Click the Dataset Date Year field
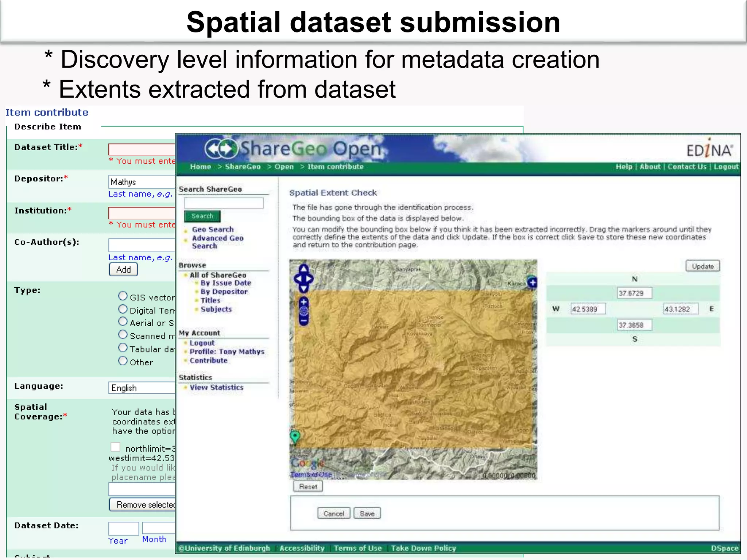The height and width of the screenshot is (560, 747). (124, 528)
